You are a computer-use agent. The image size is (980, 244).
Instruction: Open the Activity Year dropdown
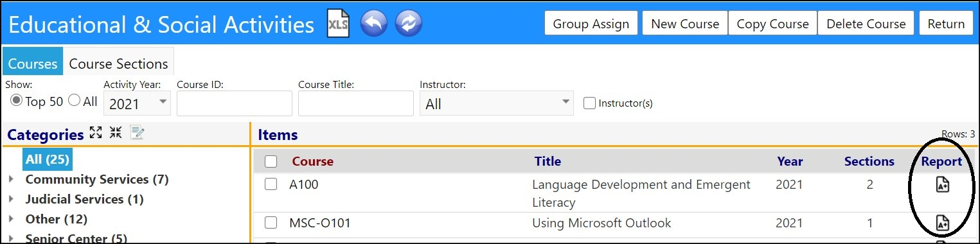coord(137,103)
